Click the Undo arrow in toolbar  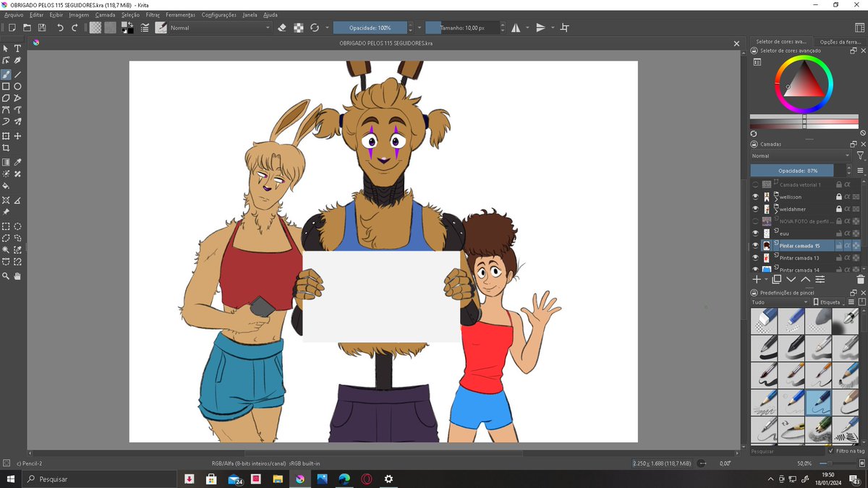[60, 27]
